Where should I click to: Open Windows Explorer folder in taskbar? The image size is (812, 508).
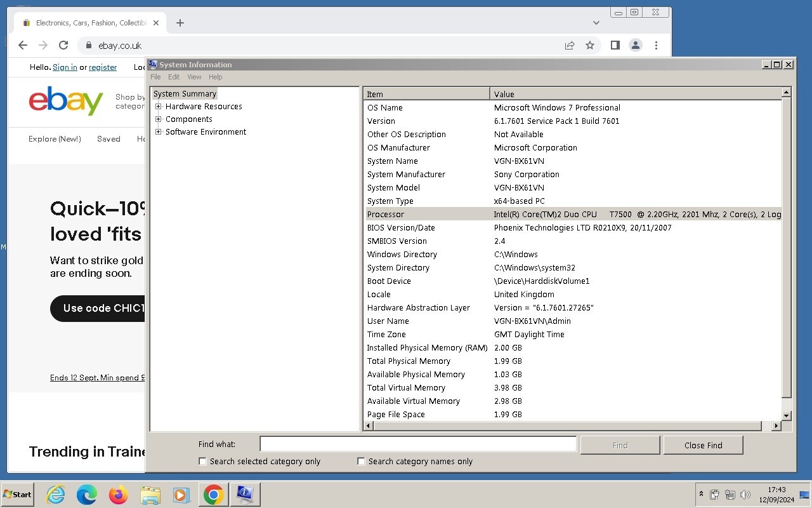[150, 495]
